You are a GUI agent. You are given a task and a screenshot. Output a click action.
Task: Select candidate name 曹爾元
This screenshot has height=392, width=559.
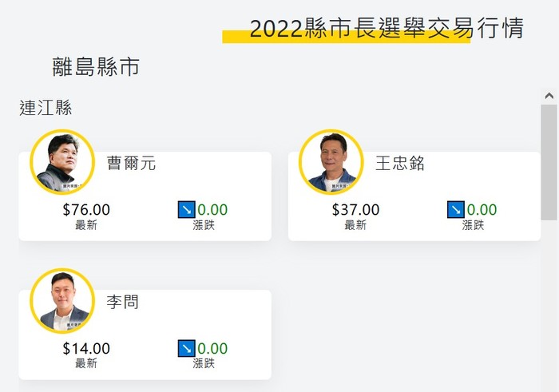tap(131, 164)
